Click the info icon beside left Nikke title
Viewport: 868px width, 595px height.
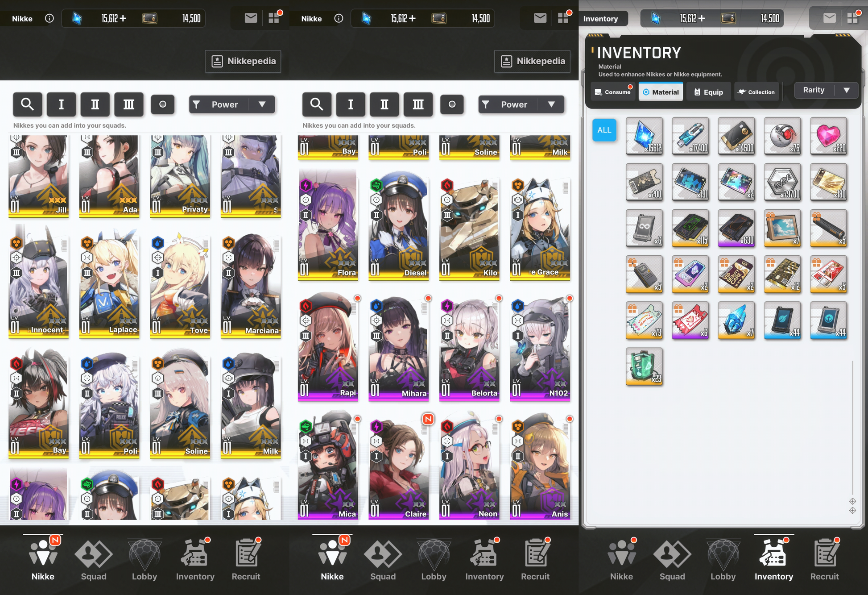[x=50, y=18]
